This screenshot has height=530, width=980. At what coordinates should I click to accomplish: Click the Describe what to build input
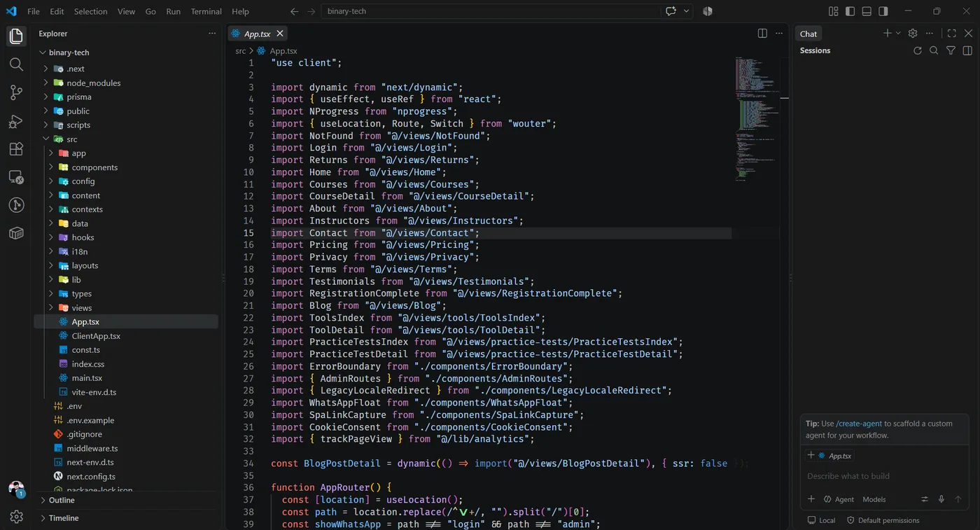[x=885, y=476]
